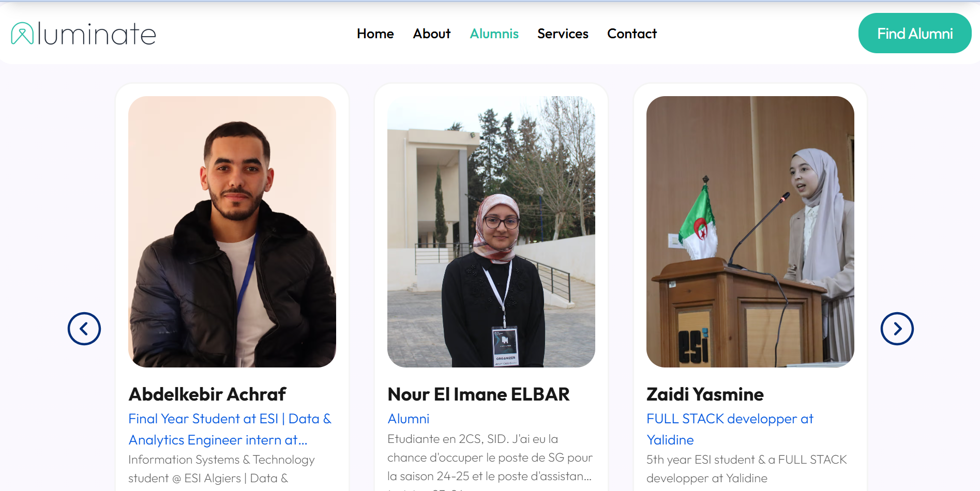Click the "luminate" wordmark text
Viewport: 980px width, 491px height.
pos(97,34)
